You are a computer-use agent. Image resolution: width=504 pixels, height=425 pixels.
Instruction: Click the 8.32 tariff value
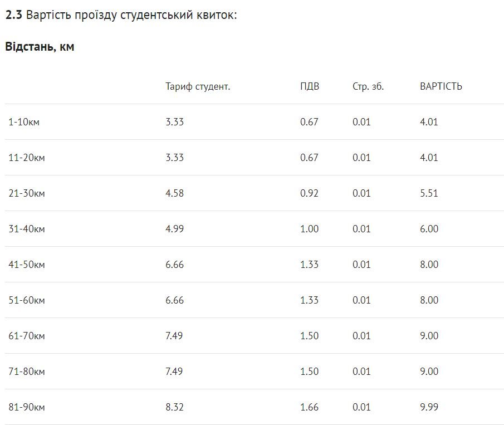tap(174, 407)
